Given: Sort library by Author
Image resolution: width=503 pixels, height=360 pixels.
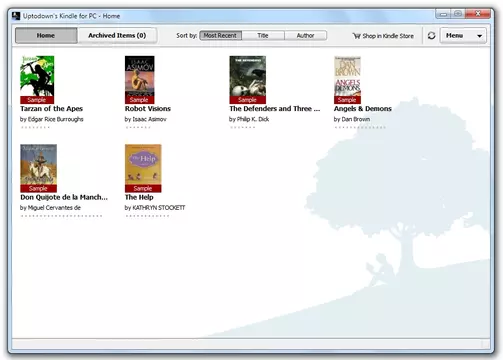Looking at the screenshot, I should tap(306, 35).
